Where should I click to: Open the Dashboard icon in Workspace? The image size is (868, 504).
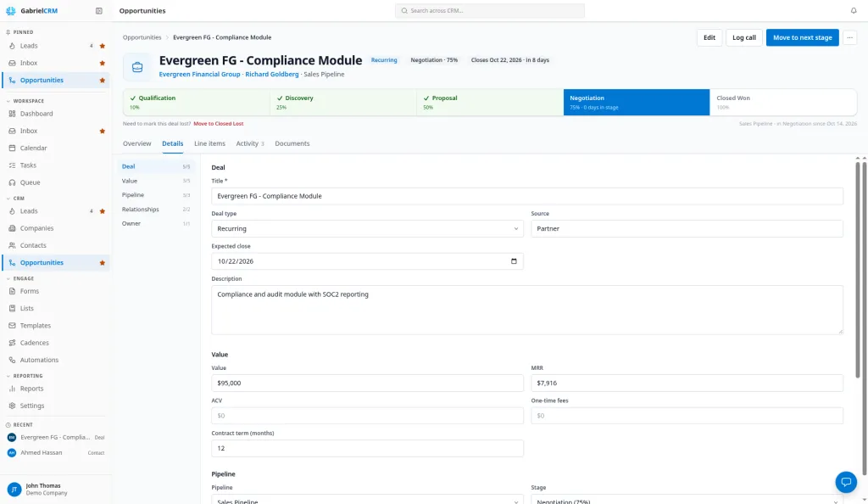12,114
